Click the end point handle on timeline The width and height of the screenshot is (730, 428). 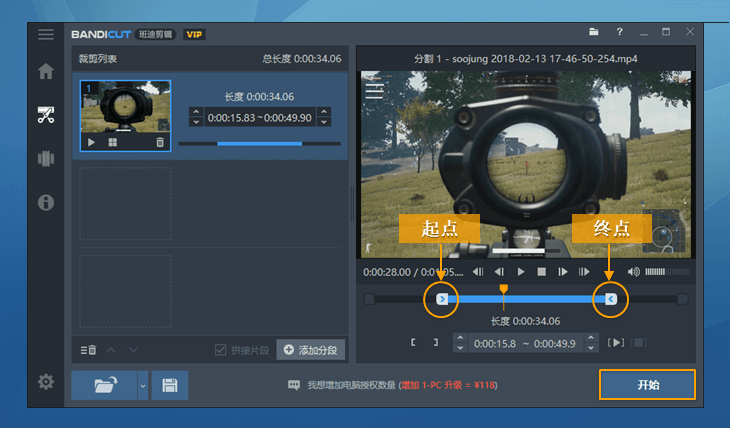tap(611, 299)
